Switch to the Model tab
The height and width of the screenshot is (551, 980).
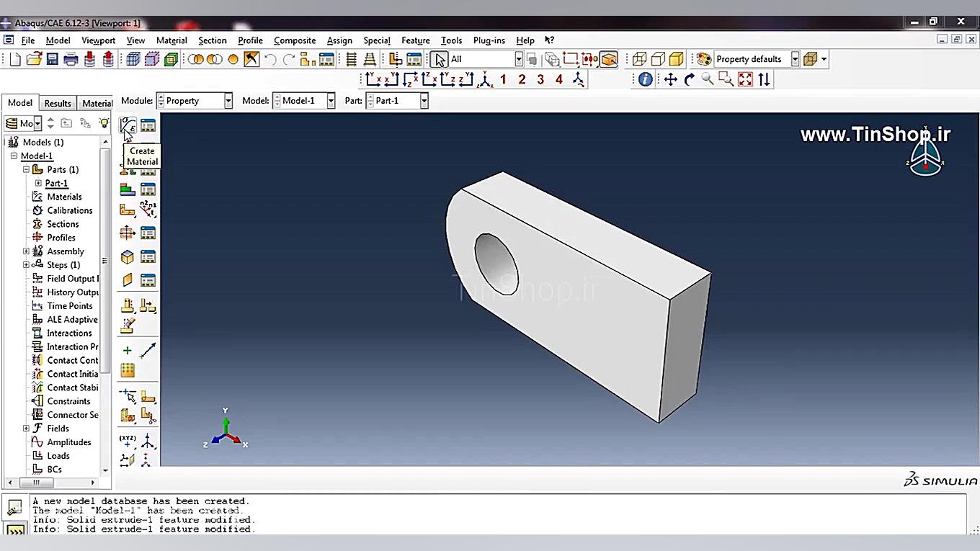(x=20, y=103)
